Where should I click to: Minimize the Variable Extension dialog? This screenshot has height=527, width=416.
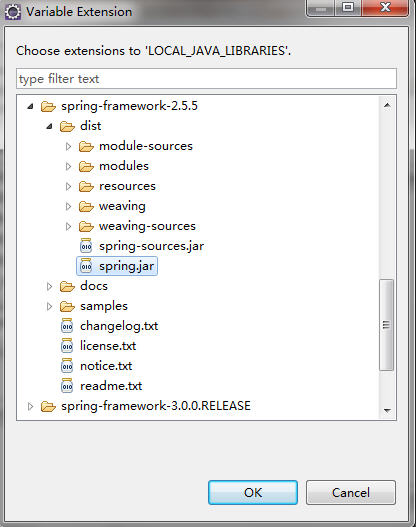(321, 7)
